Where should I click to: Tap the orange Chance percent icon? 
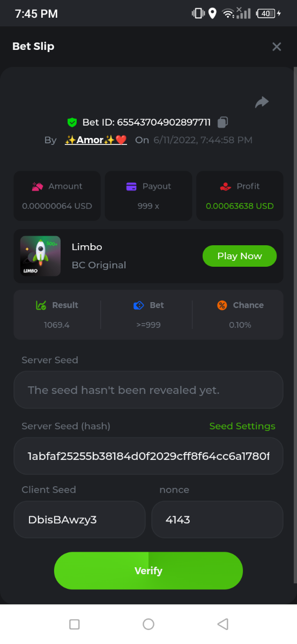(x=222, y=305)
